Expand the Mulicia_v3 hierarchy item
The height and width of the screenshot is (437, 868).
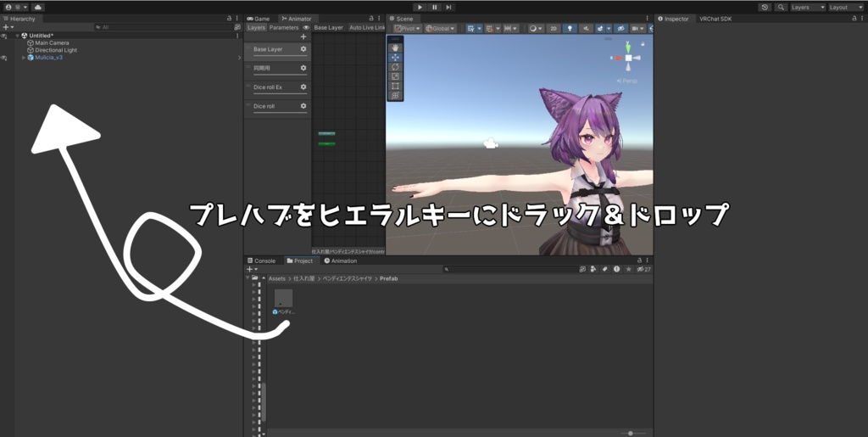[24, 57]
